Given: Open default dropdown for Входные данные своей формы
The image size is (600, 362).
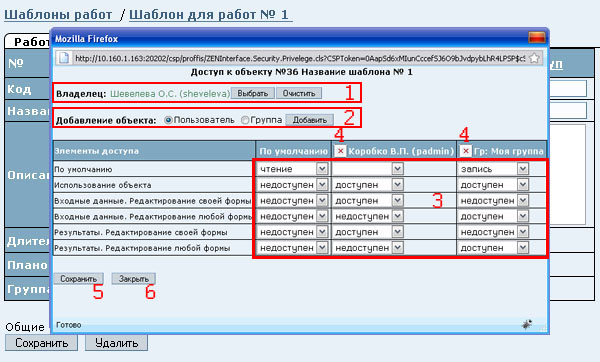Looking at the screenshot, I should tap(293, 201).
